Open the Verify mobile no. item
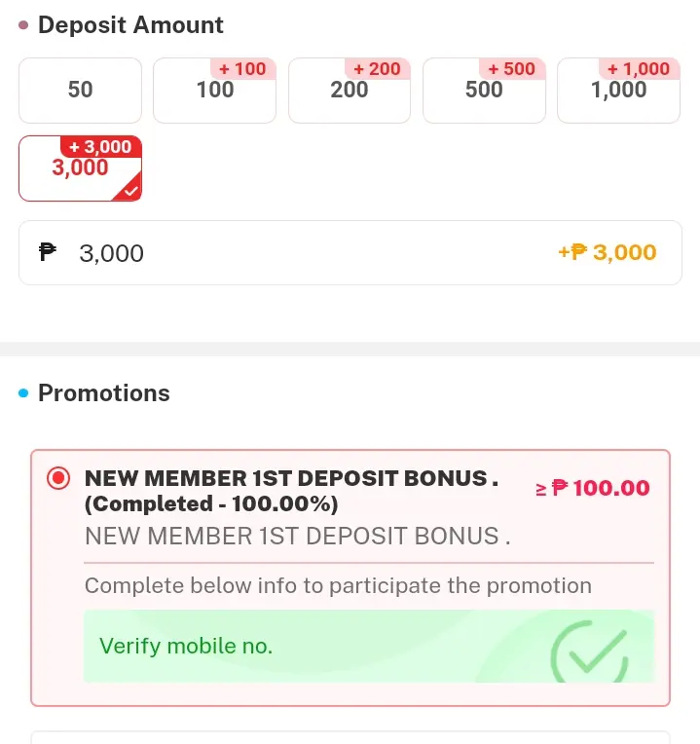Viewport: 700px width, 744px height. [369, 647]
